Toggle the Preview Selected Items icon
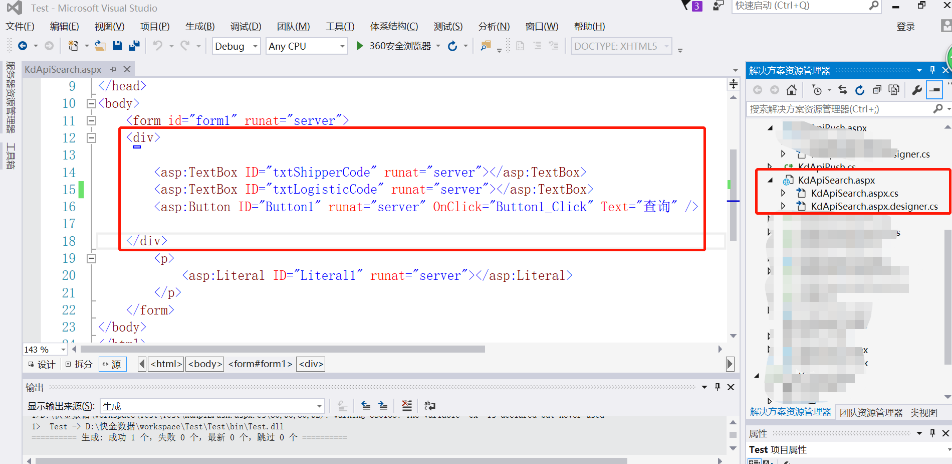 (934, 90)
